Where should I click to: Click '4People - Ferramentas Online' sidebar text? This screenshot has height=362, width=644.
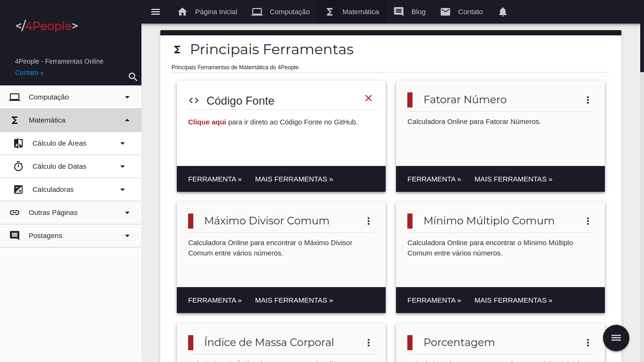[x=59, y=61]
